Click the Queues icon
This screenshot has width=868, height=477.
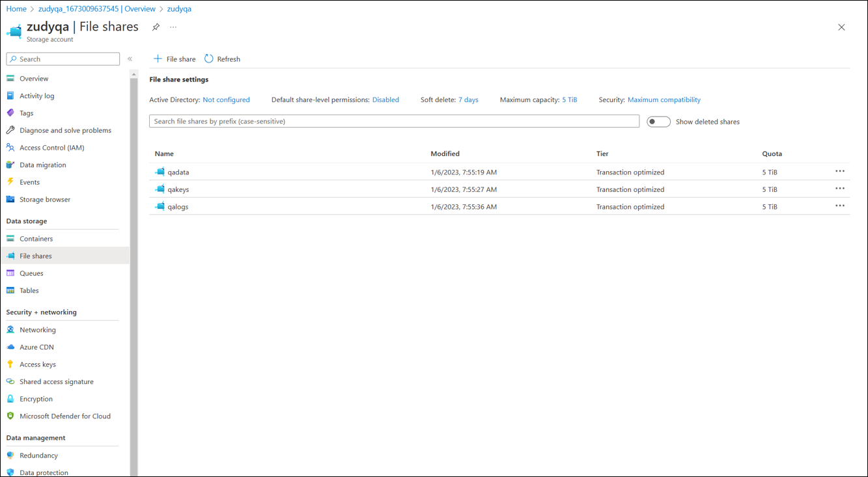[10, 273]
